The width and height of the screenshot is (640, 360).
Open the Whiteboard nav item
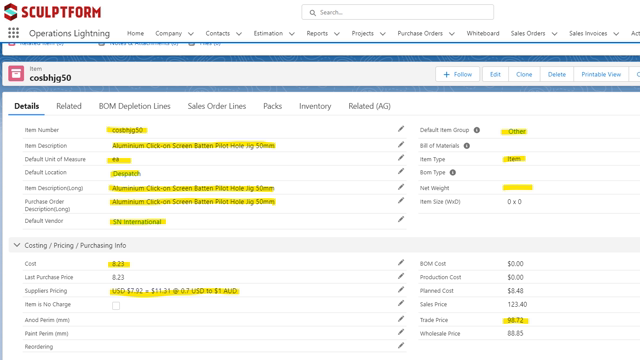483,33
